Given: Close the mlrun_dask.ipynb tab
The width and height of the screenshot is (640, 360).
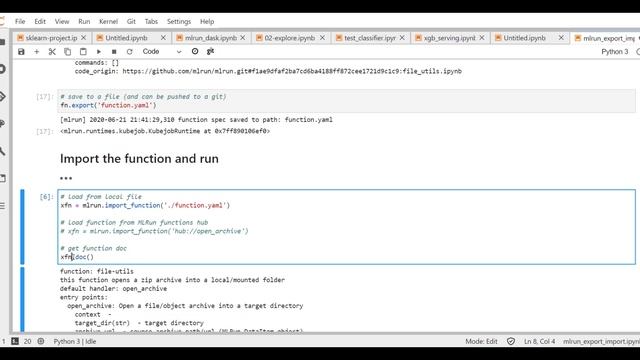Looking at the screenshot, I should coord(243,38).
